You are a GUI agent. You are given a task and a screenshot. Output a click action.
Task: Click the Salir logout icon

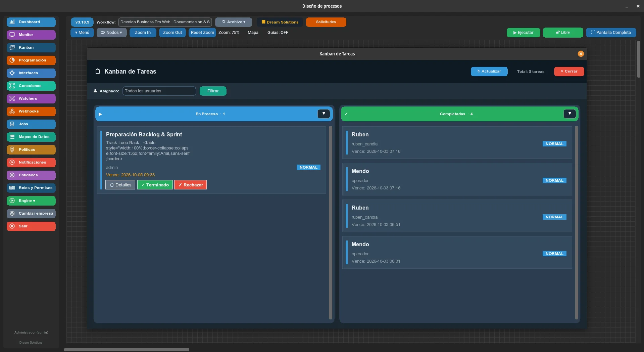point(12,226)
